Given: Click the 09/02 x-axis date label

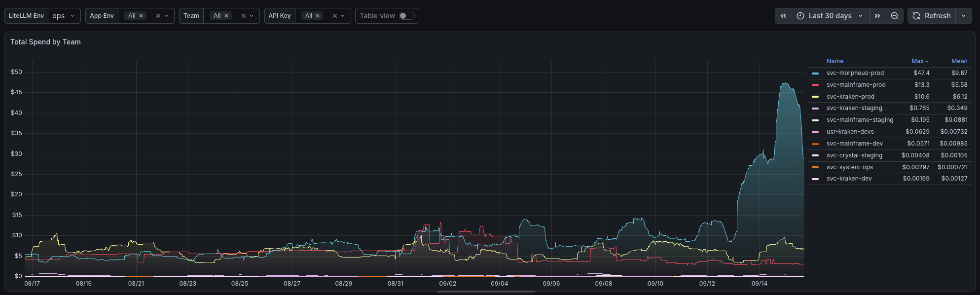Looking at the screenshot, I should click(x=448, y=284).
